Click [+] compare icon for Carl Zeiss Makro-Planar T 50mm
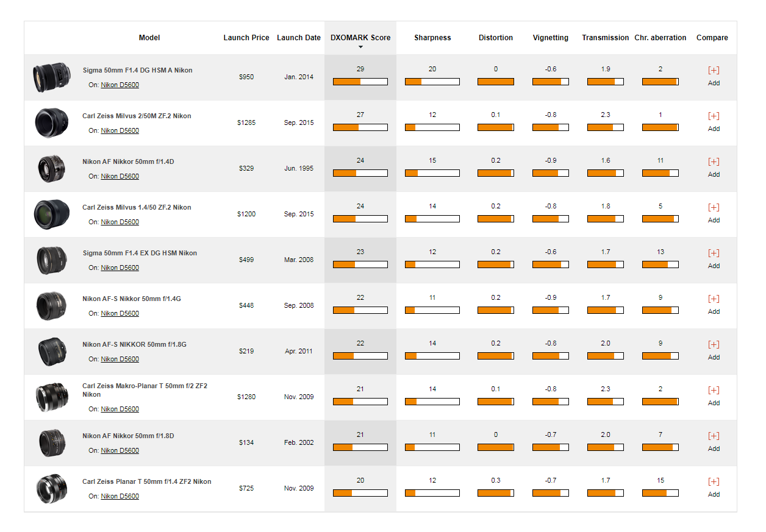Image resolution: width=766 pixels, height=532 pixels. tap(714, 390)
